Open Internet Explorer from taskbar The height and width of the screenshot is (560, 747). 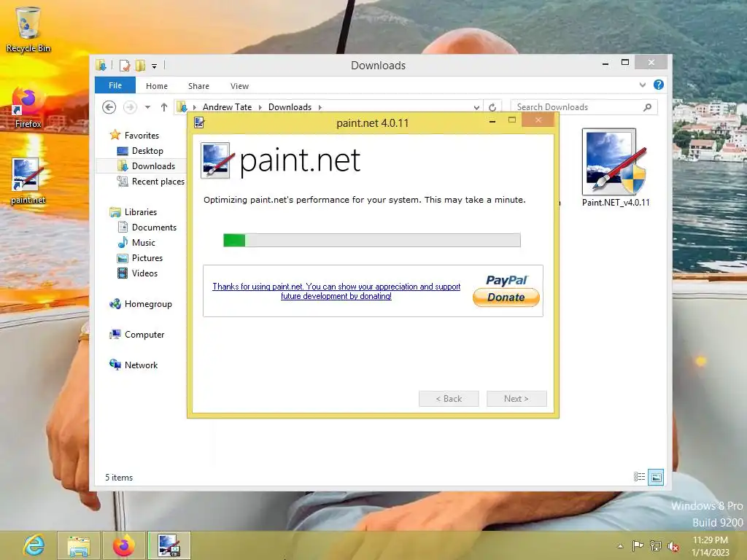pos(34,545)
